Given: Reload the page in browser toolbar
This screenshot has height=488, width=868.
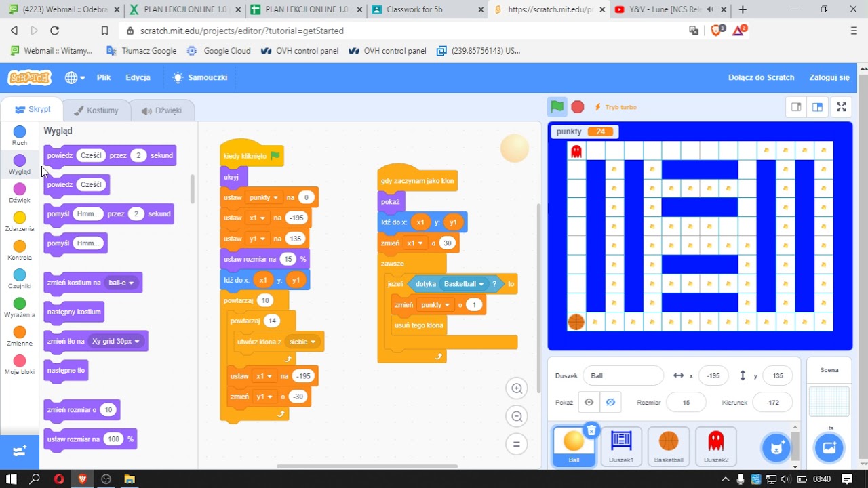Looking at the screenshot, I should [55, 30].
